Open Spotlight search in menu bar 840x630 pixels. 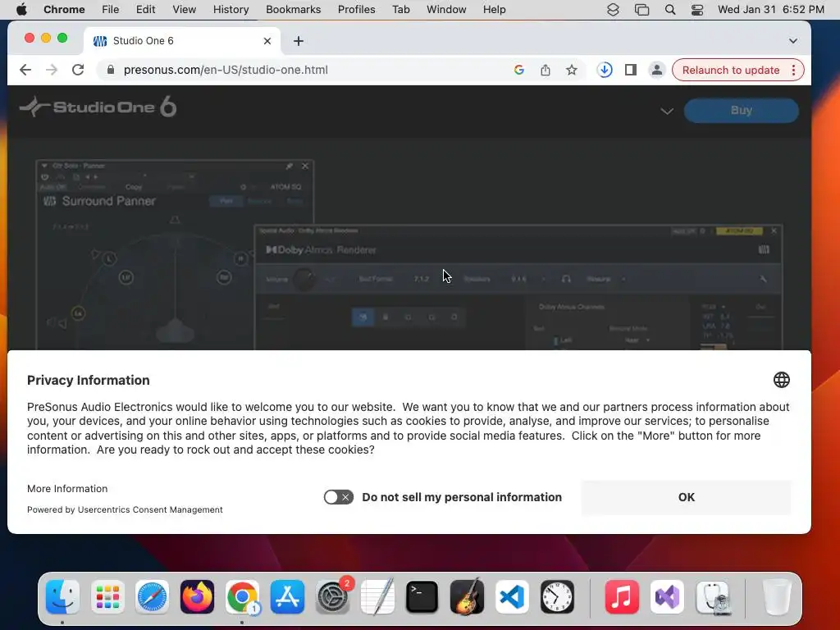(669, 9)
